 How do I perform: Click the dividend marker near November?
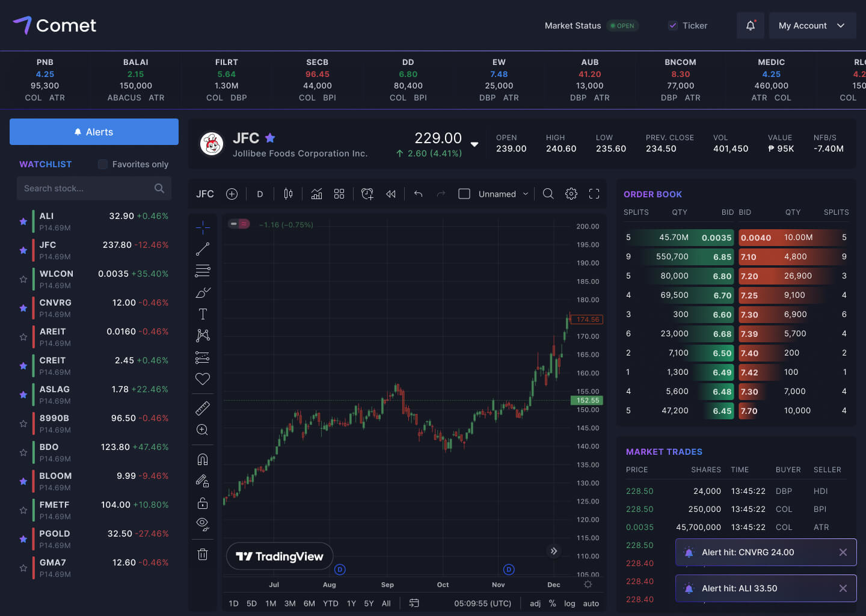(509, 569)
